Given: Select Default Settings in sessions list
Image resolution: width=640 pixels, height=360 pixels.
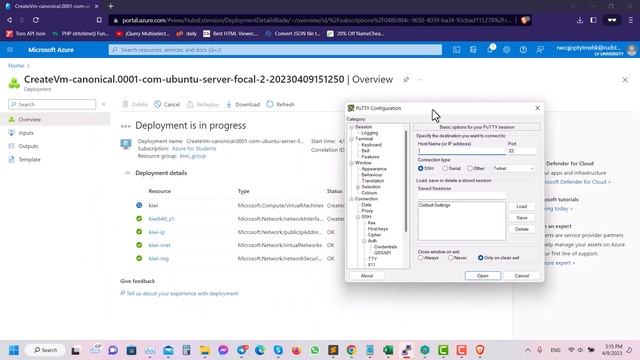Looking at the screenshot, I should pyautogui.click(x=435, y=205).
